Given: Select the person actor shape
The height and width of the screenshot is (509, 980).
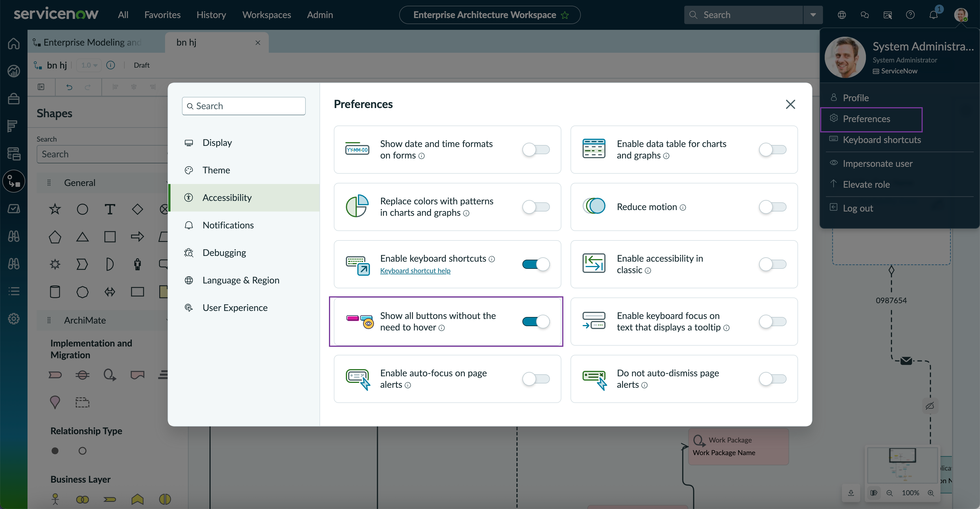Looking at the screenshot, I should (137, 264).
